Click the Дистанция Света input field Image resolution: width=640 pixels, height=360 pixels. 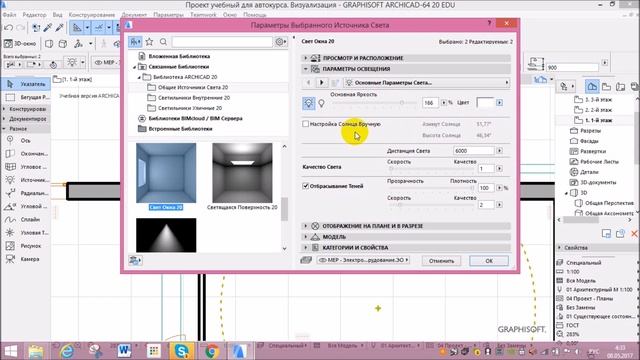(474, 151)
